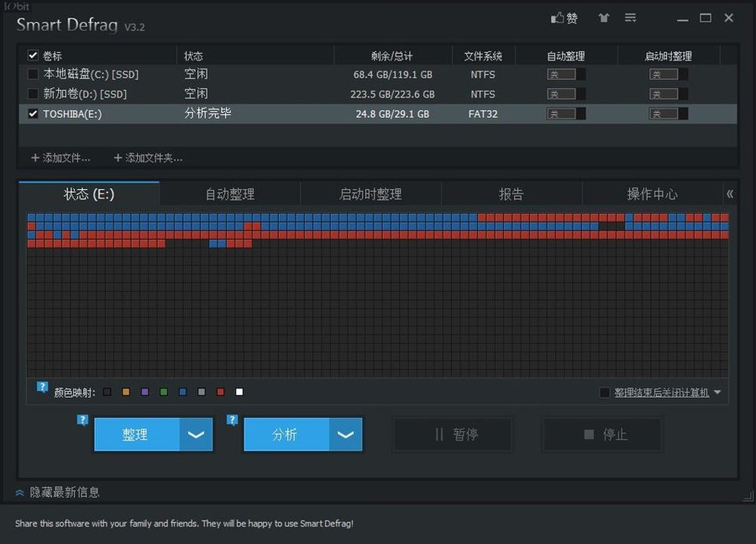Toggle boot-time defrag switch for D: drive
The image size is (756, 544).
click(668, 94)
